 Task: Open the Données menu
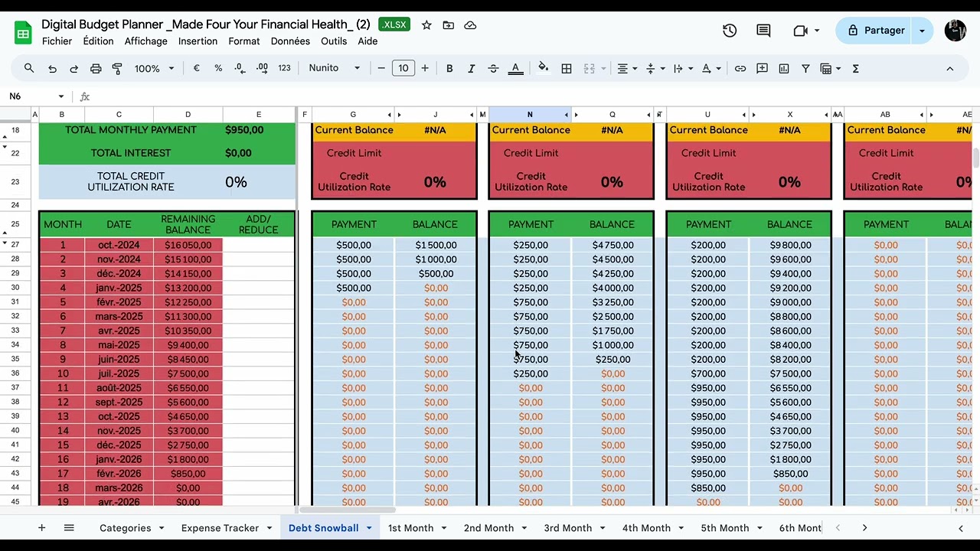point(290,41)
